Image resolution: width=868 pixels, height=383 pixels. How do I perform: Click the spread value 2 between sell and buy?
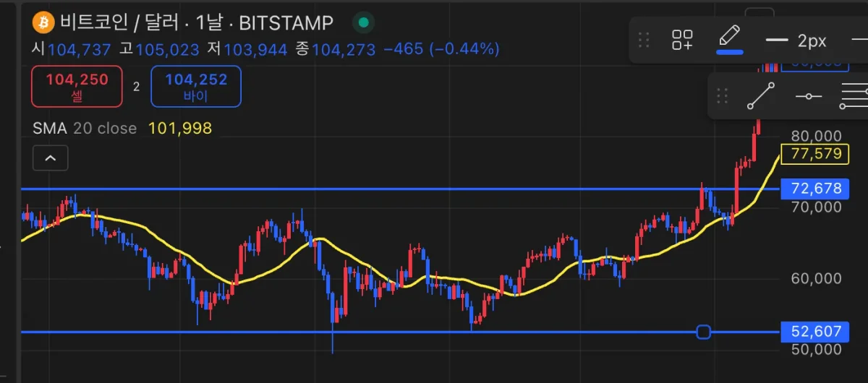tap(137, 87)
